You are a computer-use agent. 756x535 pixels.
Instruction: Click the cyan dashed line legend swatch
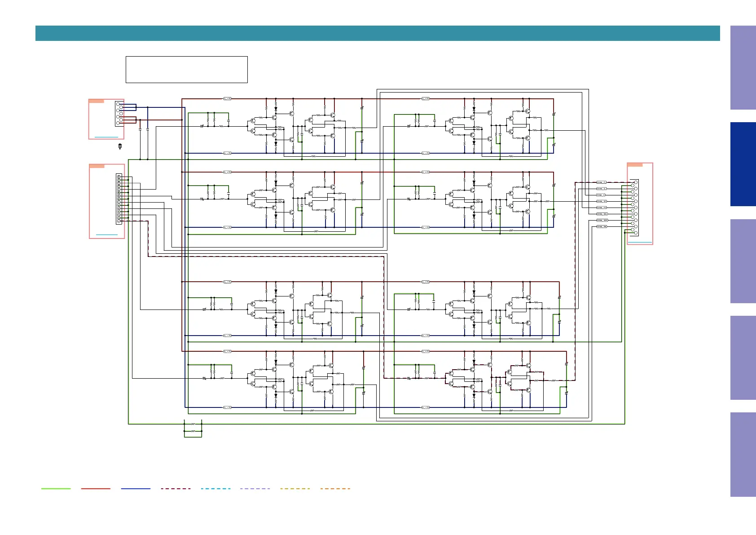click(x=215, y=489)
